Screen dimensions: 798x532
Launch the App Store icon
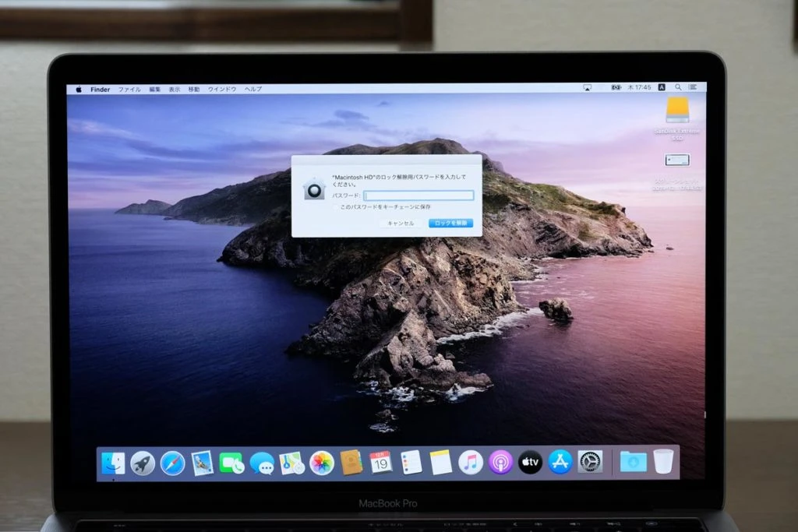click(x=560, y=463)
